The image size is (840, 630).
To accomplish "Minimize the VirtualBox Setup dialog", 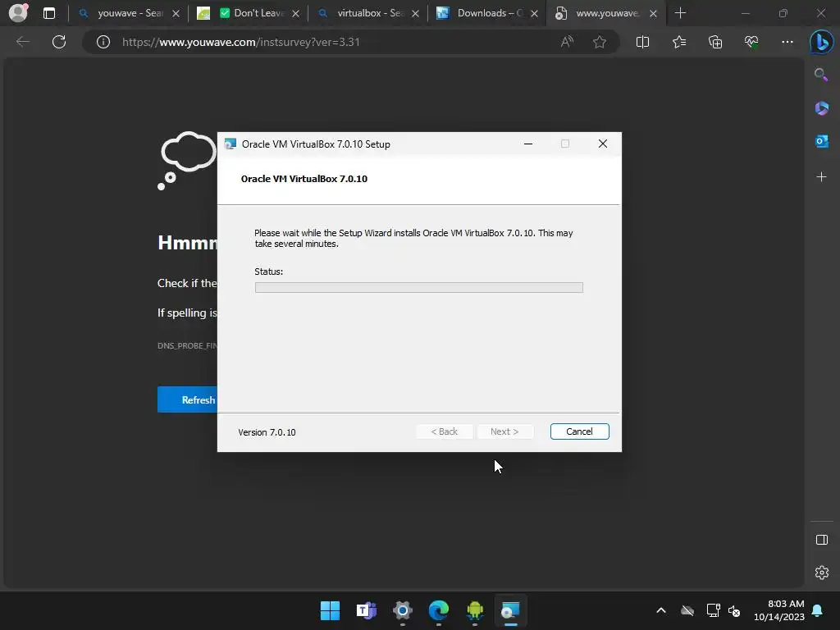I will 528,144.
